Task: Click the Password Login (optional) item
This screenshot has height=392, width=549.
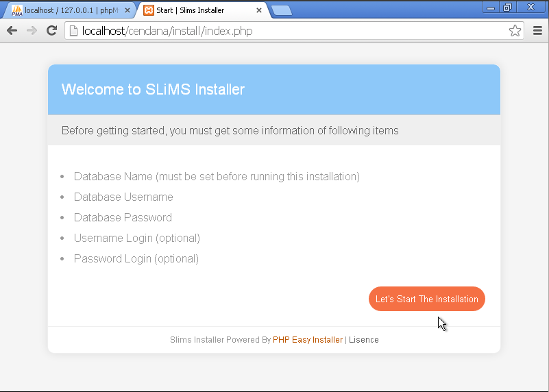Action: click(x=136, y=259)
